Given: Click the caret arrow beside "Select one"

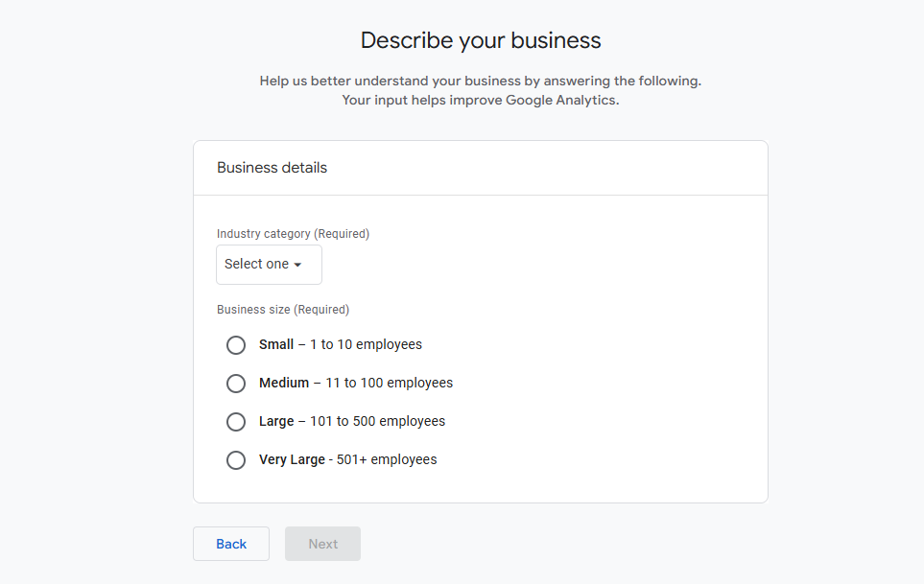Looking at the screenshot, I should coord(297,266).
